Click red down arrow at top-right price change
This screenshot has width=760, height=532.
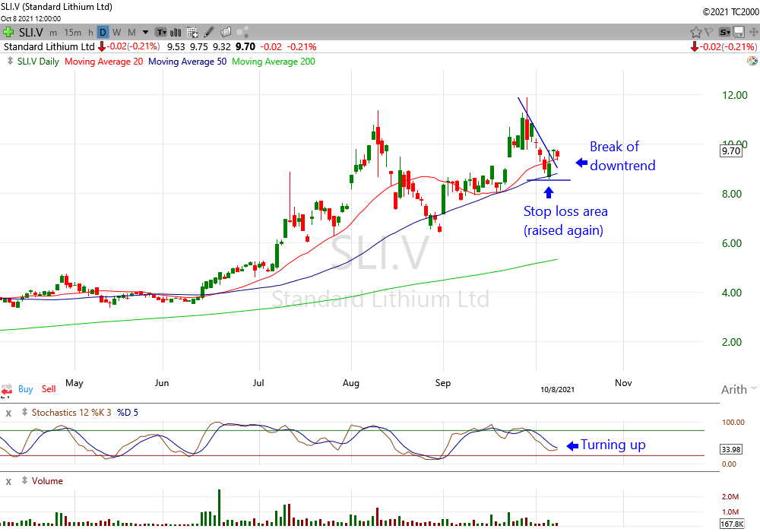point(694,46)
